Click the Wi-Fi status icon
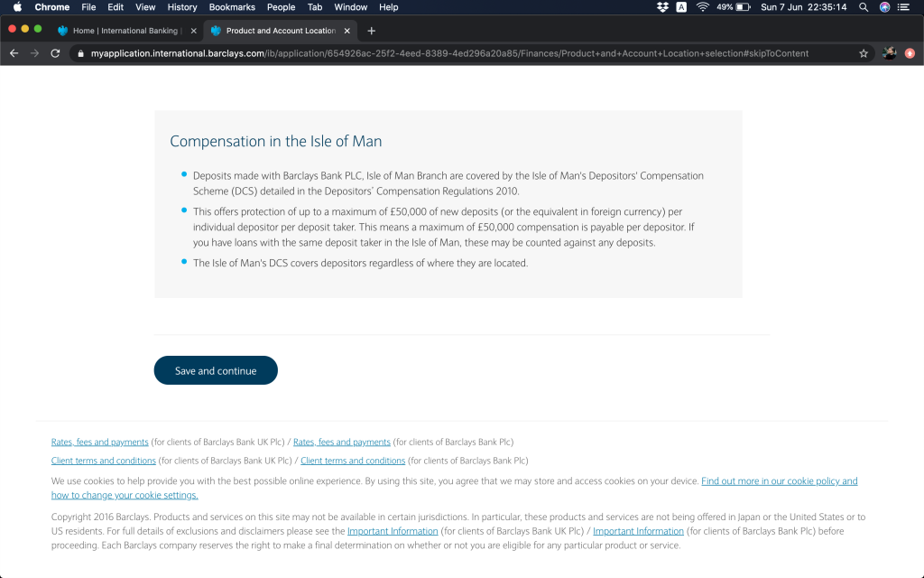This screenshot has height=578, width=924. pos(702,7)
